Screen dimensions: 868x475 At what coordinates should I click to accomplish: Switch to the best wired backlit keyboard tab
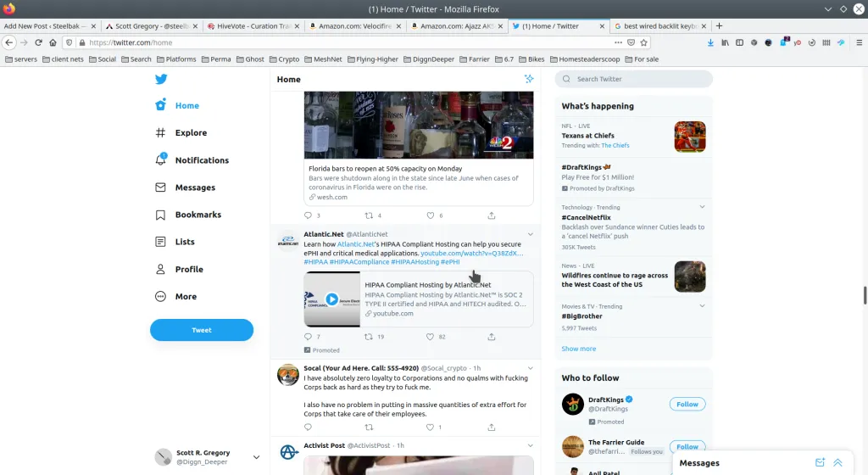tap(659, 26)
